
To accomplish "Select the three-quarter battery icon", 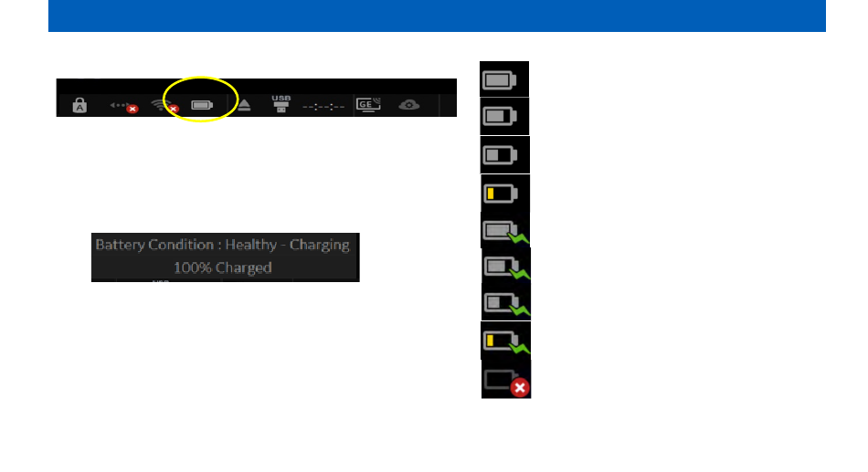I will click(x=504, y=116).
